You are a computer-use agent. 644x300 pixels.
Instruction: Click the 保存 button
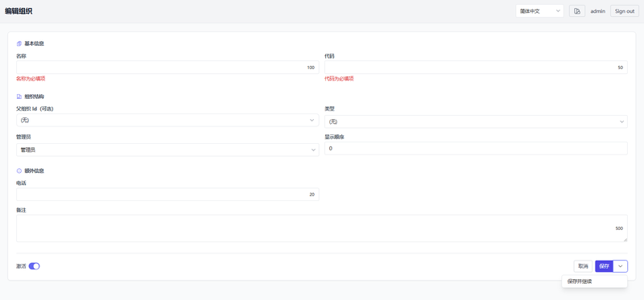coord(605,266)
